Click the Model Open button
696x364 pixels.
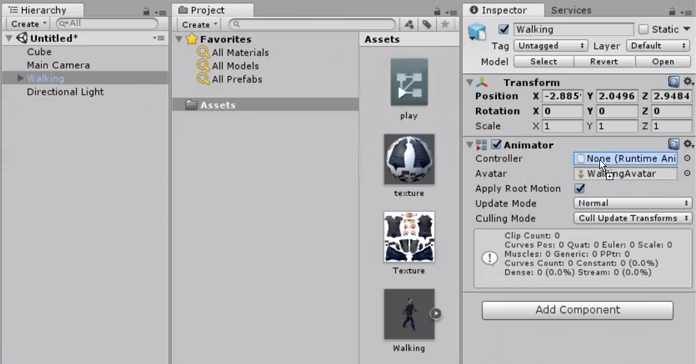coord(663,61)
